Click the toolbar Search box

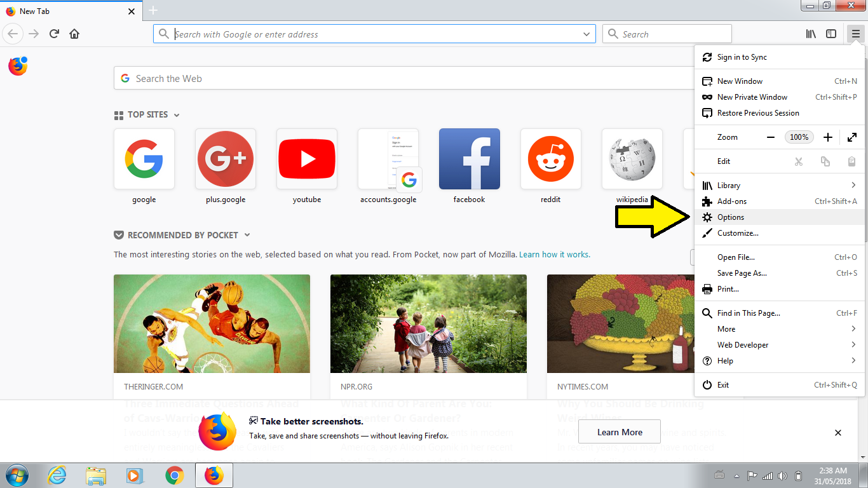(x=667, y=34)
